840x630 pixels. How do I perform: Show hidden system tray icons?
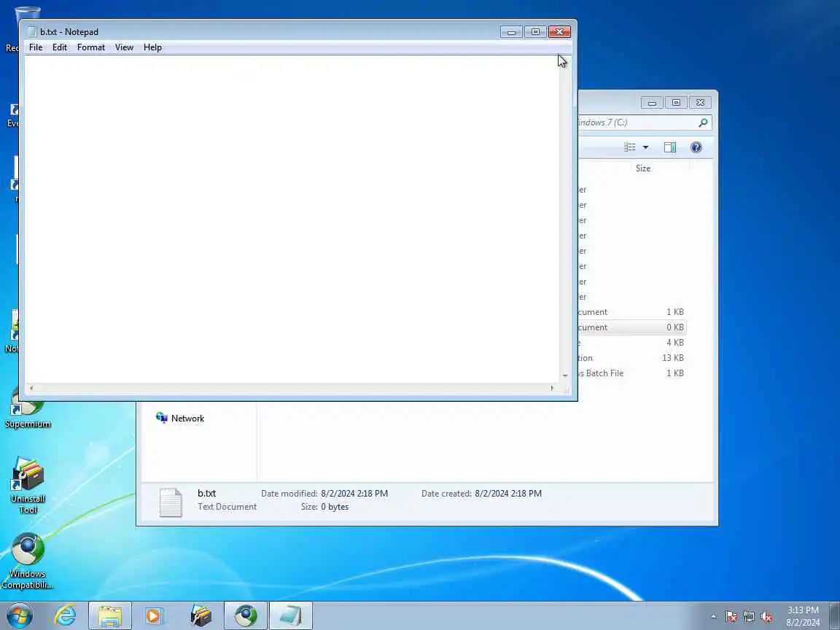click(x=714, y=617)
